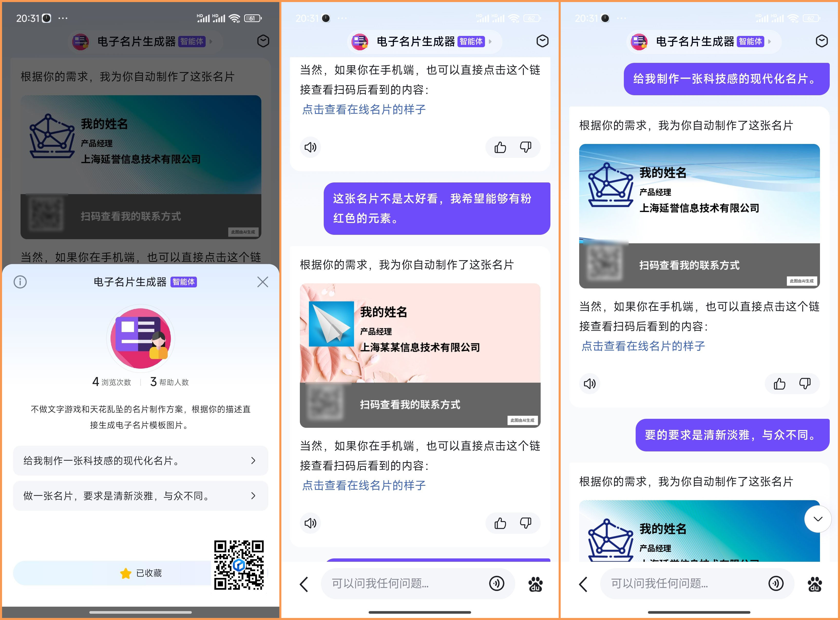The height and width of the screenshot is (620, 840).
Task: Tap the '已收藏' favorite button
Action: pyautogui.click(x=140, y=573)
